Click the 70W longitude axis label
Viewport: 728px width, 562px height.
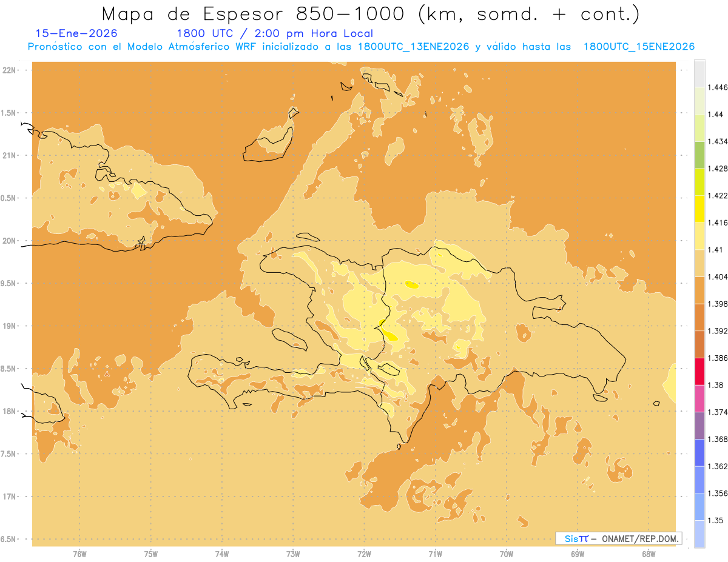(x=507, y=554)
